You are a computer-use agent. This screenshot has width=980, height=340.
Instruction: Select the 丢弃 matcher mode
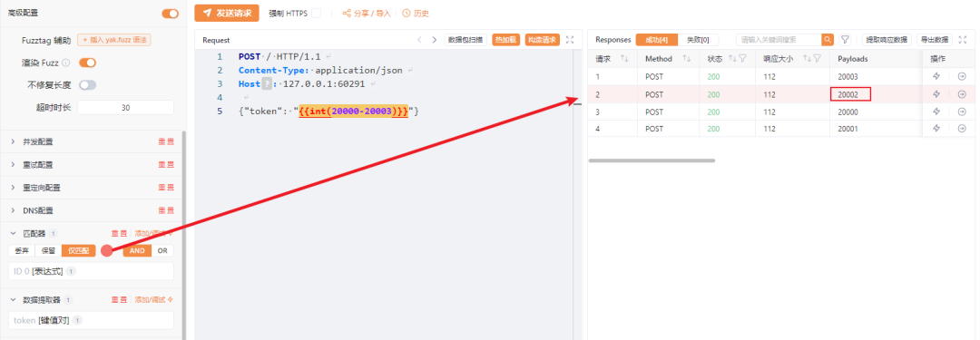coord(22,250)
